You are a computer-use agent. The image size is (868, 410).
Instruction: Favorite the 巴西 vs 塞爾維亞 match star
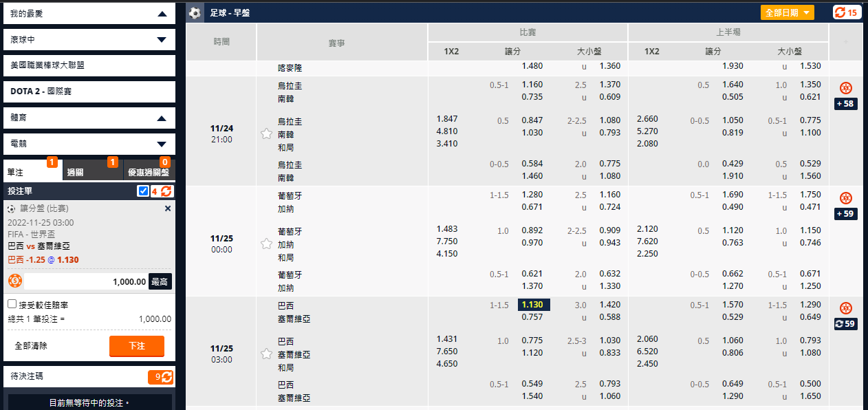pyautogui.click(x=266, y=354)
